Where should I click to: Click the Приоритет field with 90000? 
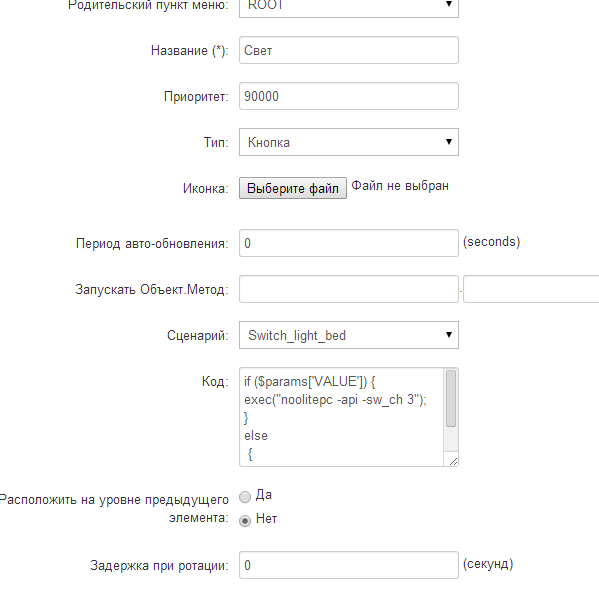tap(349, 96)
